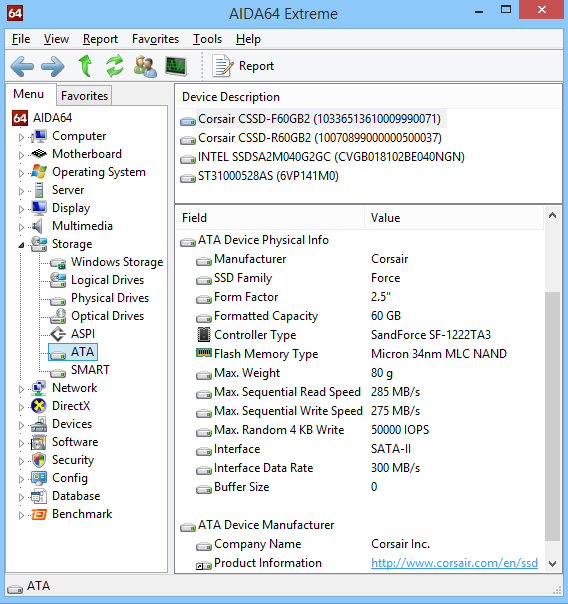Open the Tools menu
This screenshot has width=568, height=604.
[x=207, y=39]
